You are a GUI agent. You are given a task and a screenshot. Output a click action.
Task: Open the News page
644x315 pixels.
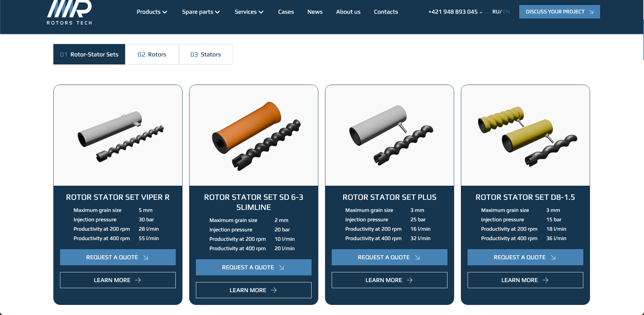coord(315,12)
